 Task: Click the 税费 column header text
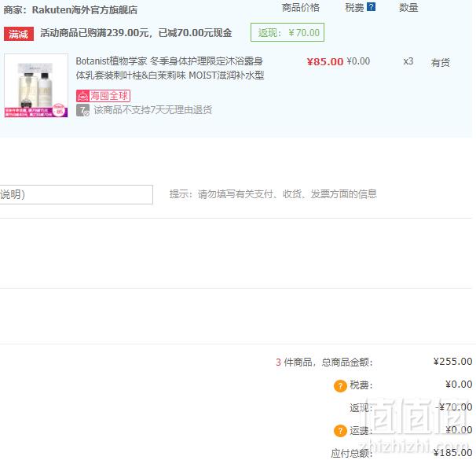(x=354, y=8)
